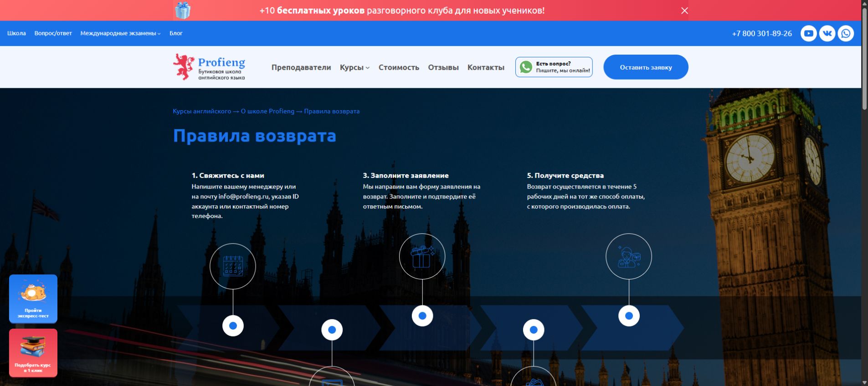The image size is (868, 386).
Task: Open Вопрос/ответ page
Action: point(53,33)
